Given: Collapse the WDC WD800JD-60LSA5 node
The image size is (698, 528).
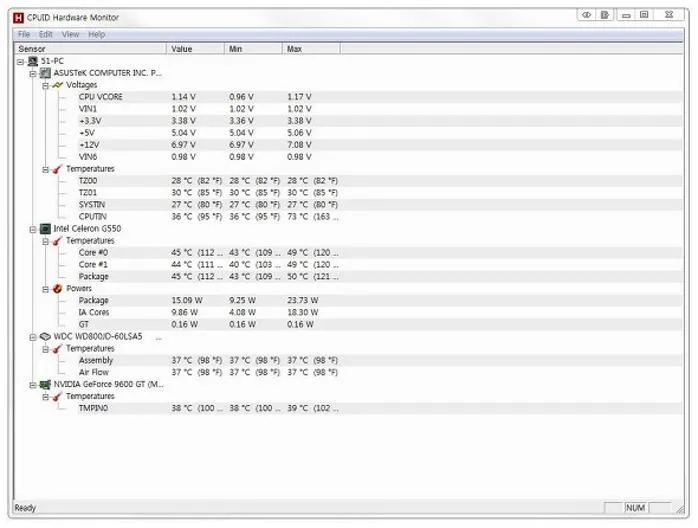Looking at the screenshot, I should click(33, 337).
